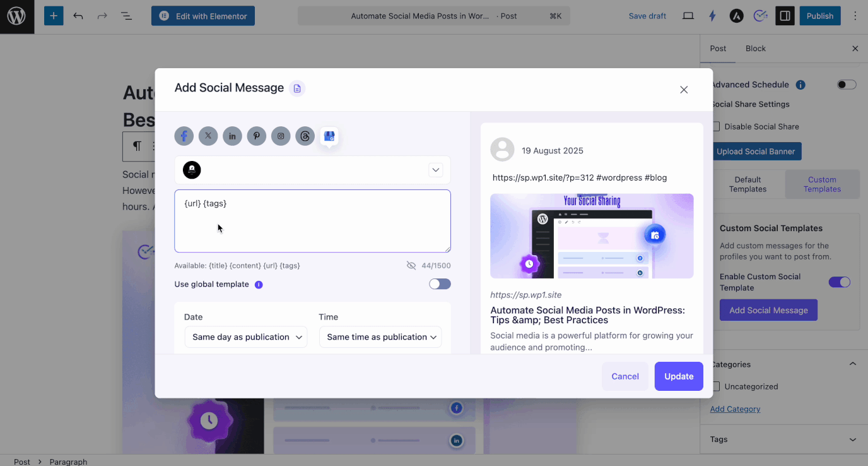This screenshot has height=466, width=868.
Task: Open the Astra settings icon
Action: tap(736, 16)
